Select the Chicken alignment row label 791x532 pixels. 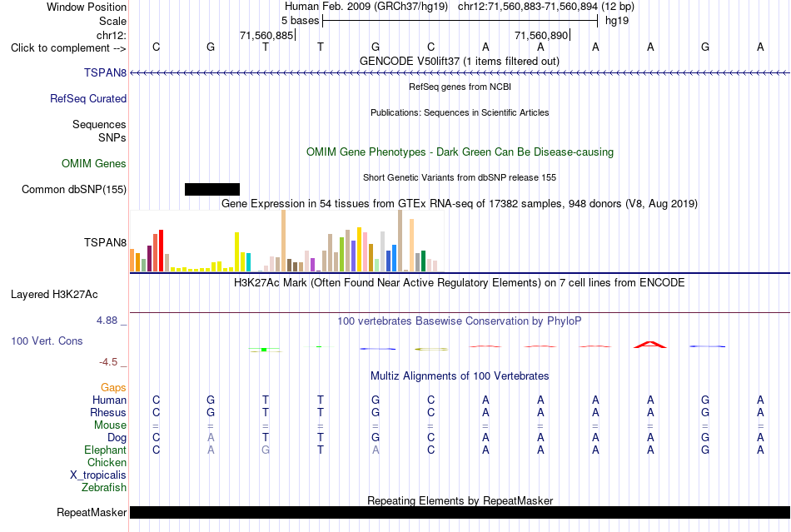pyautogui.click(x=107, y=462)
